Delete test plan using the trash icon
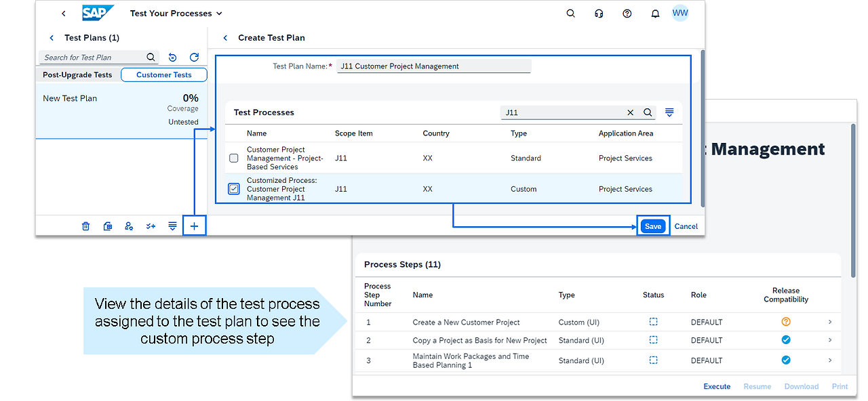The image size is (868, 401). 85,226
